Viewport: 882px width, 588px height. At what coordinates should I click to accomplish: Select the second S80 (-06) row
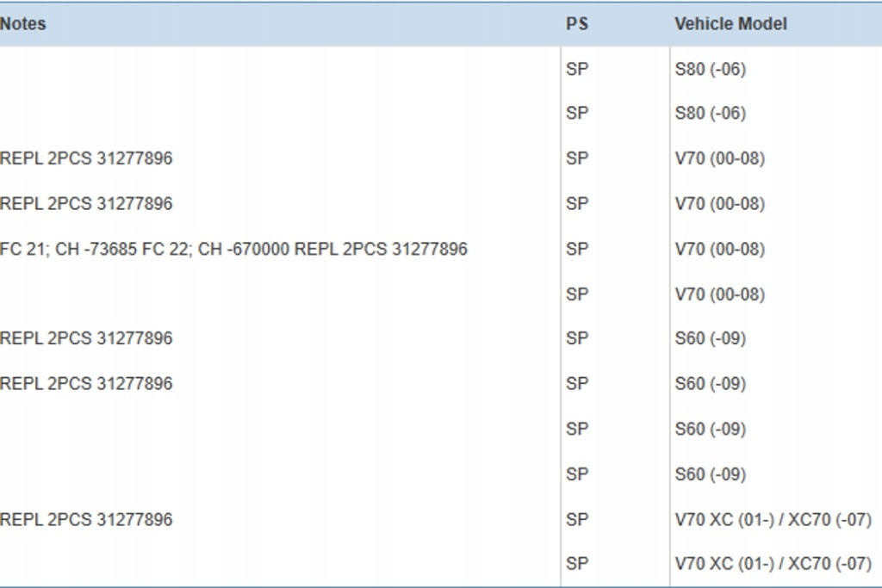tap(707, 112)
